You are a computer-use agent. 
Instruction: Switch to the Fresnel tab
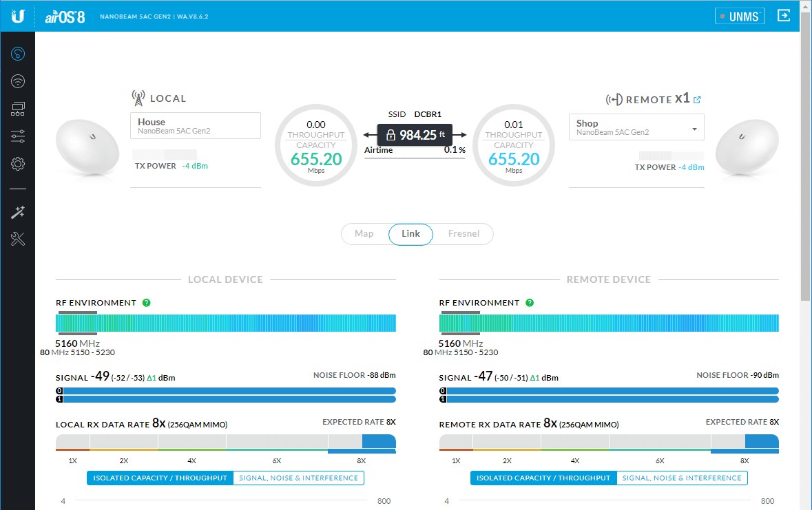[464, 234]
